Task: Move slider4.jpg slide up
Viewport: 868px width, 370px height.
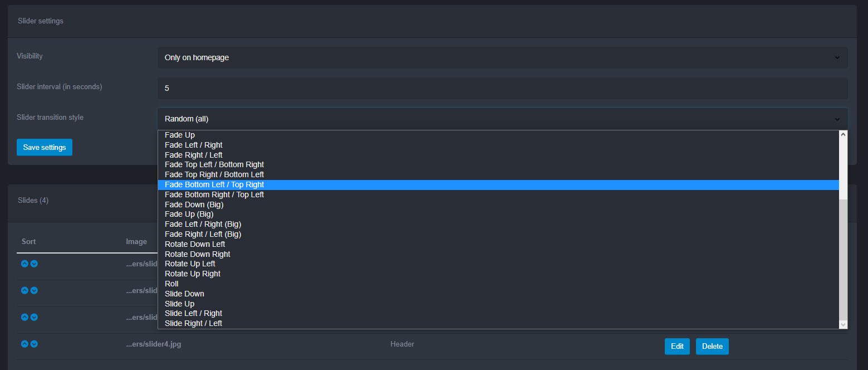Action: coord(24,344)
